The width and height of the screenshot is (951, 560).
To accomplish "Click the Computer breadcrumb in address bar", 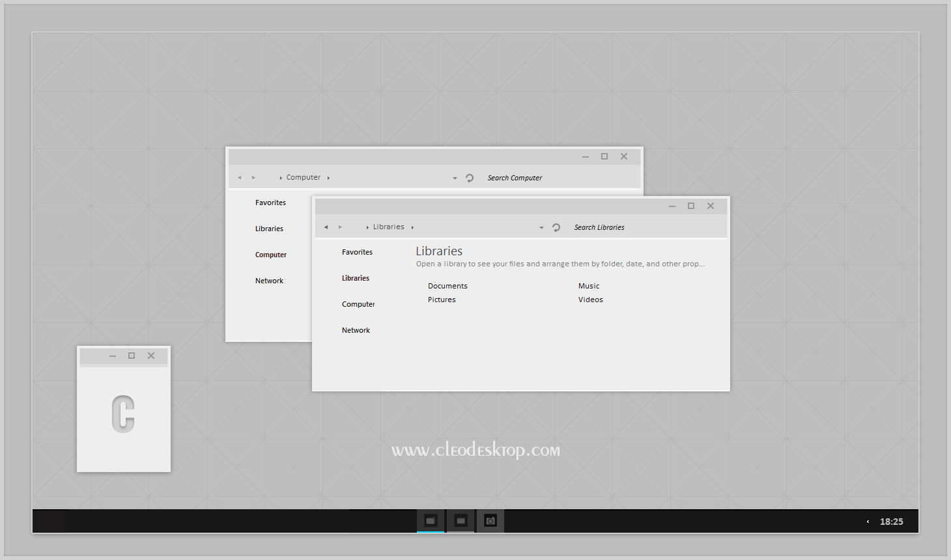I will click(x=304, y=177).
